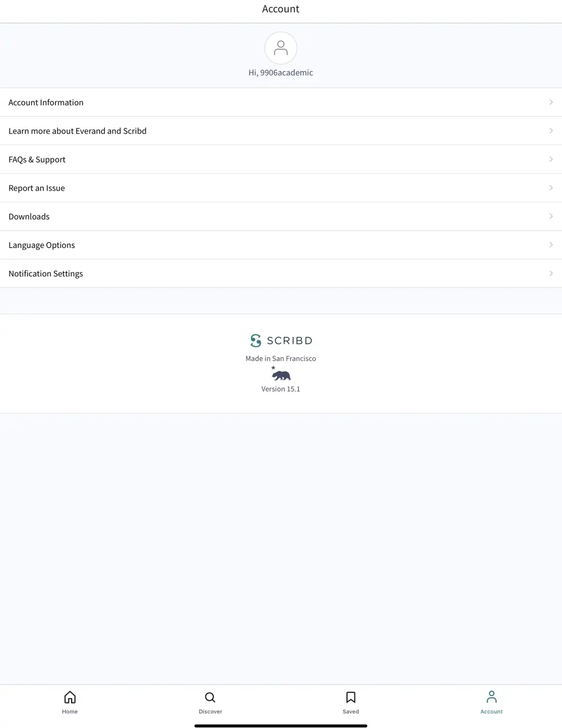Click the chevron beside Downloads
This screenshot has width=562, height=728.
551,216
